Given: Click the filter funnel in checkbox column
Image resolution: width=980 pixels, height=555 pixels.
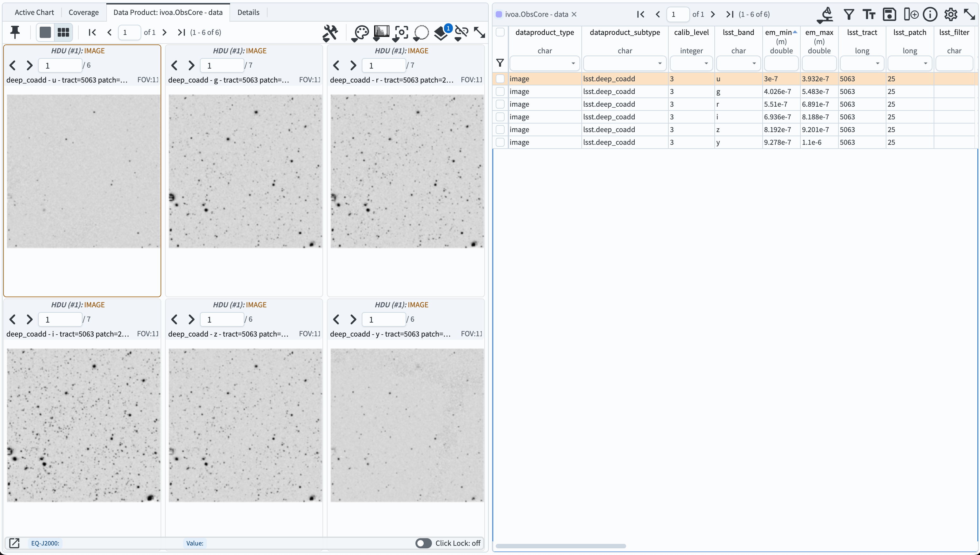Looking at the screenshot, I should [500, 63].
